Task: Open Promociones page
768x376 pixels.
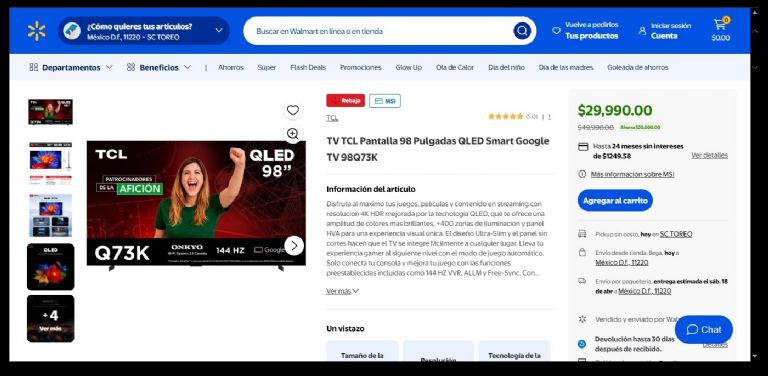Action: pos(360,68)
